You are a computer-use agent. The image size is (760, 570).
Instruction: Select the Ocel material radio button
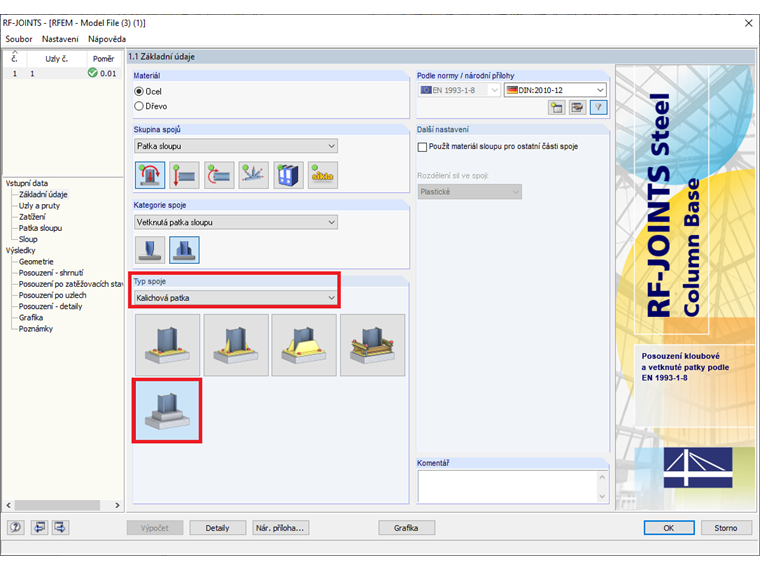coord(139,91)
